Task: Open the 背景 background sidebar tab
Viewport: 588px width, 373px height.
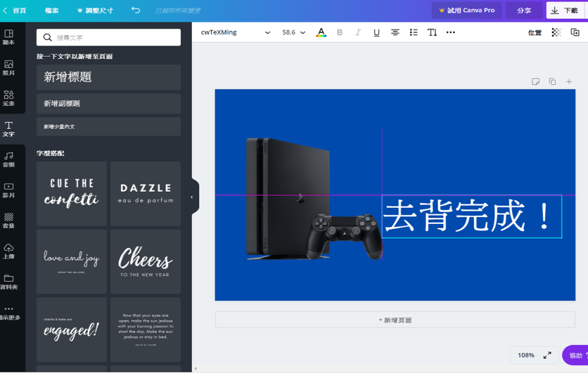Action: point(9,221)
